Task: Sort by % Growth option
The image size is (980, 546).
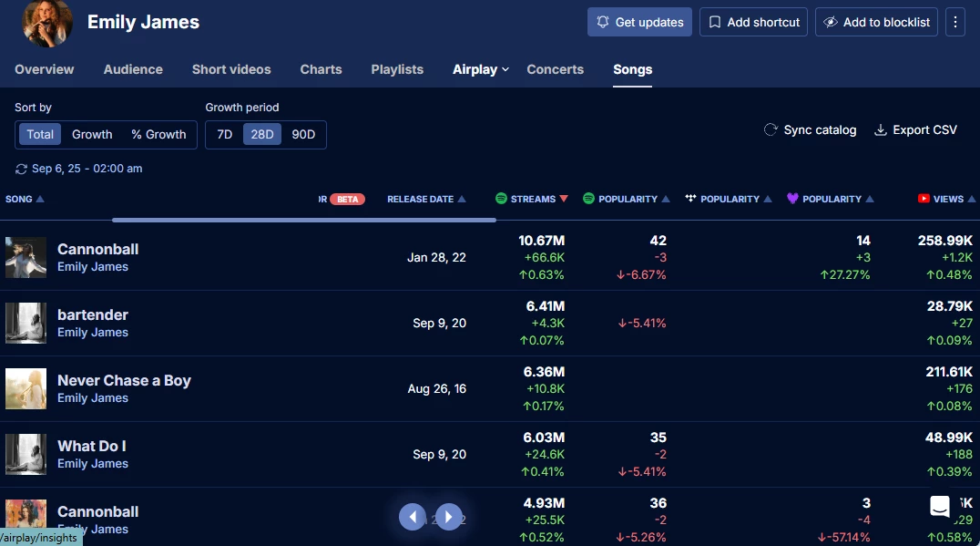Action: [x=158, y=135]
